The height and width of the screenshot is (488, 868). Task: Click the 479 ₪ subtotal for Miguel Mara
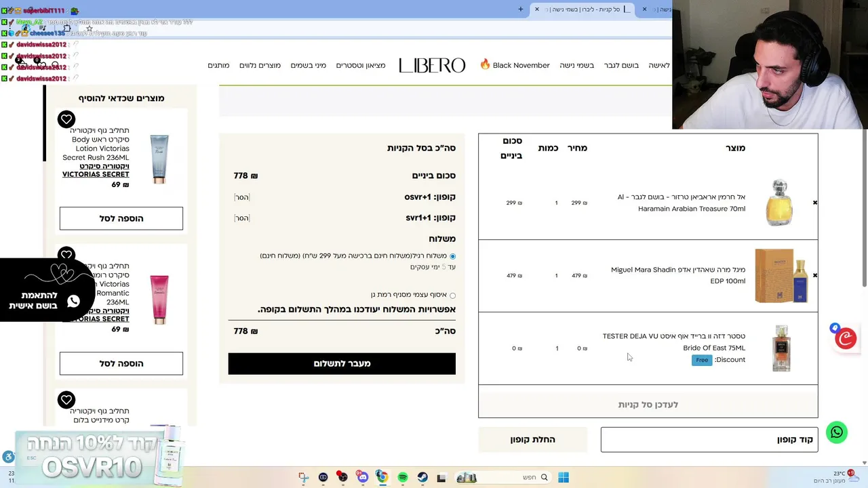point(514,276)
